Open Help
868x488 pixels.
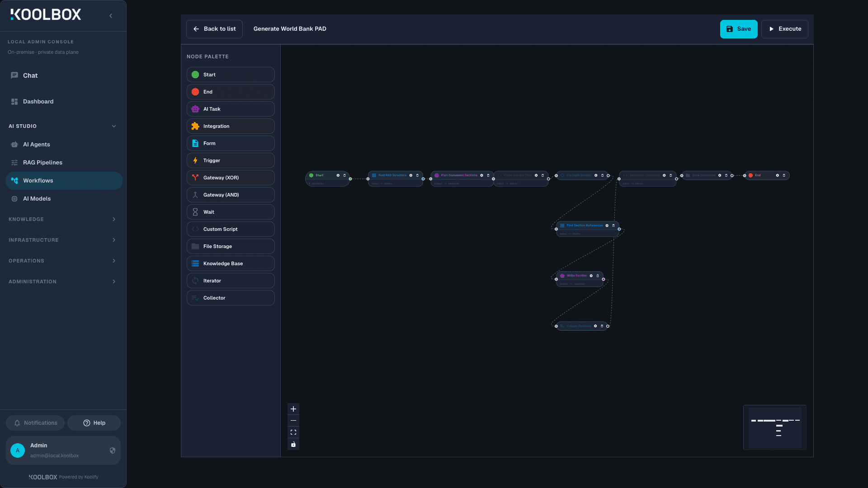coord(94,423)
